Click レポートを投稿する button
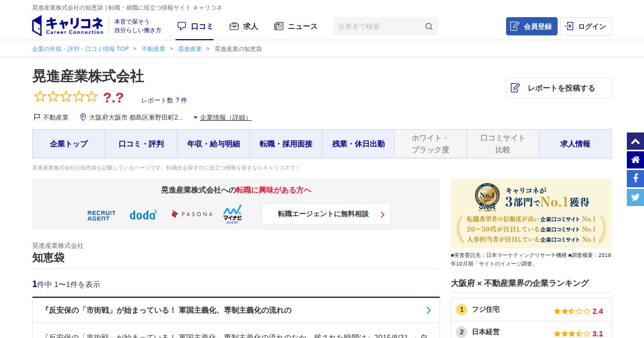Viewport: 644px width, 338px height. coord(558,88)
